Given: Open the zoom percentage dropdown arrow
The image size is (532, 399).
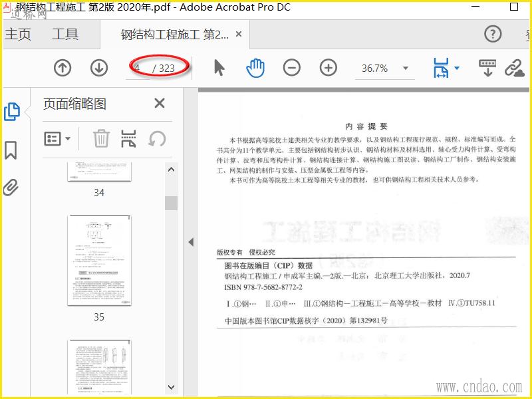Looking at the screenshot, I should [406, 68].
